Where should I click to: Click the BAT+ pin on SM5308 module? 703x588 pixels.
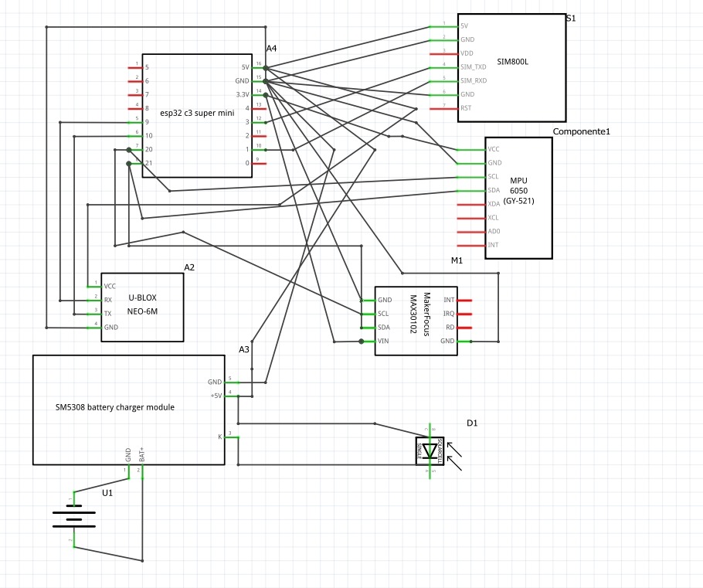(x=143, y=472)
